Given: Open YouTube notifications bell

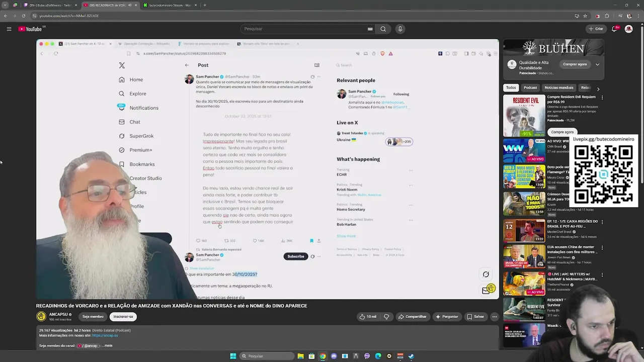Looking at the screenshot, I should (x=614, y=29).
